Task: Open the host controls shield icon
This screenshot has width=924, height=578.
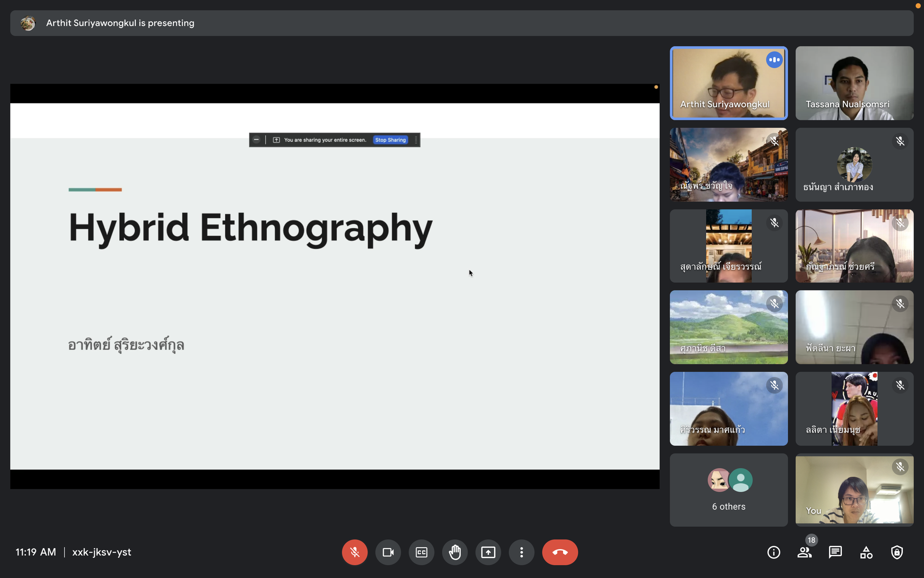Action: pos(897,552)
